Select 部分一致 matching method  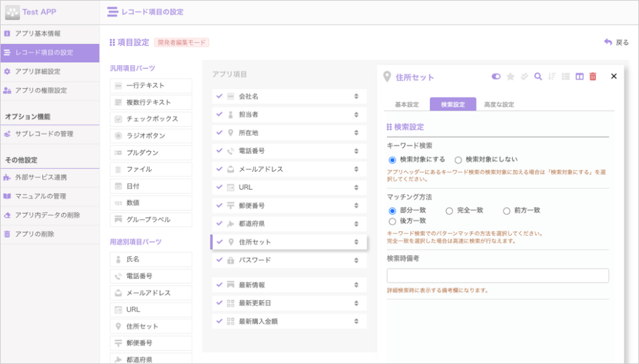click(x=392, y=211)
